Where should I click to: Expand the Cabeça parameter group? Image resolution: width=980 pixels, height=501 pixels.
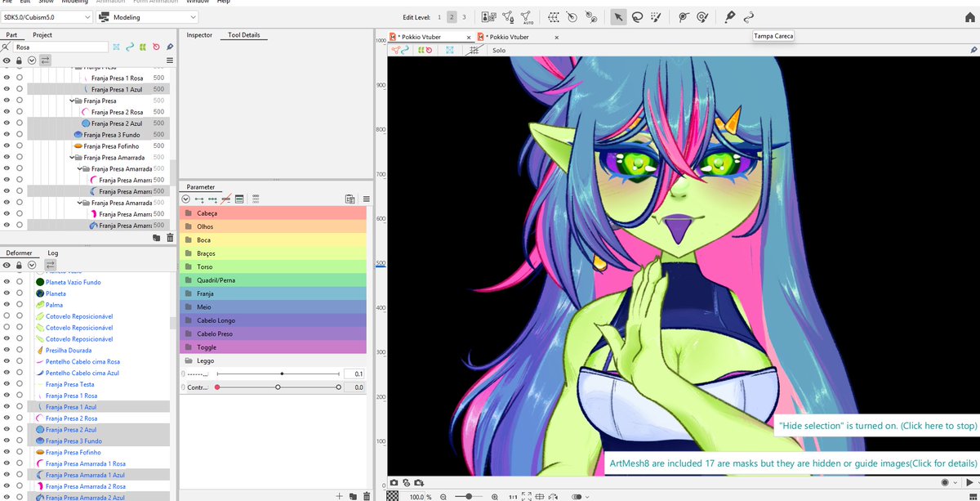(273, 212)
